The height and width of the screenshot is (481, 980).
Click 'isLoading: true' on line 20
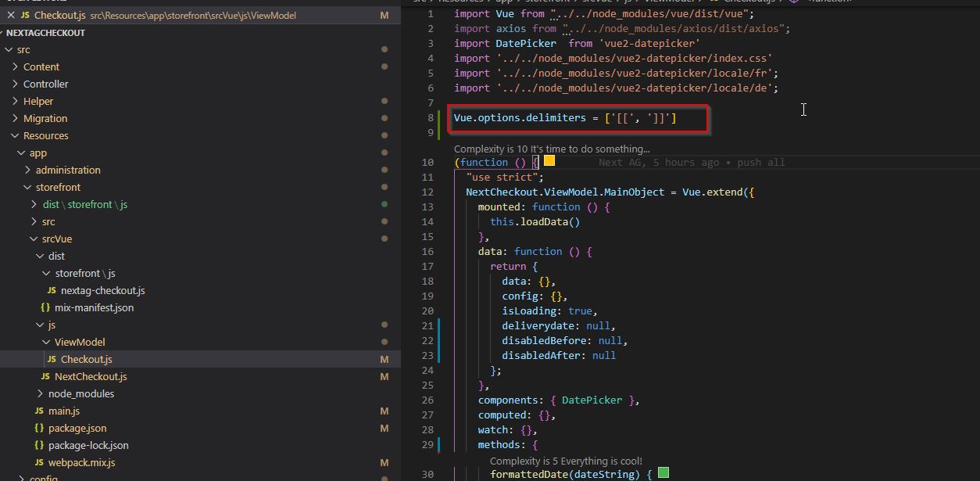(x=547, y=310)
